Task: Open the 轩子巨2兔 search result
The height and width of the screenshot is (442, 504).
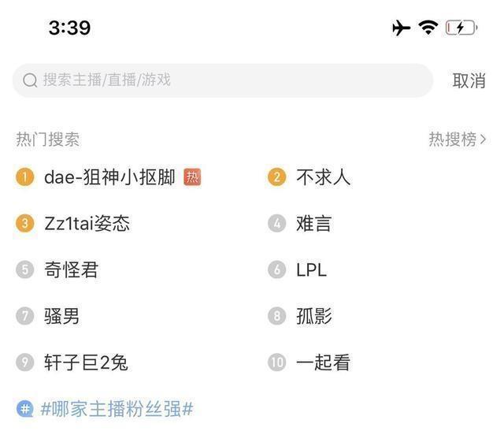Action: tap(86, 362)
